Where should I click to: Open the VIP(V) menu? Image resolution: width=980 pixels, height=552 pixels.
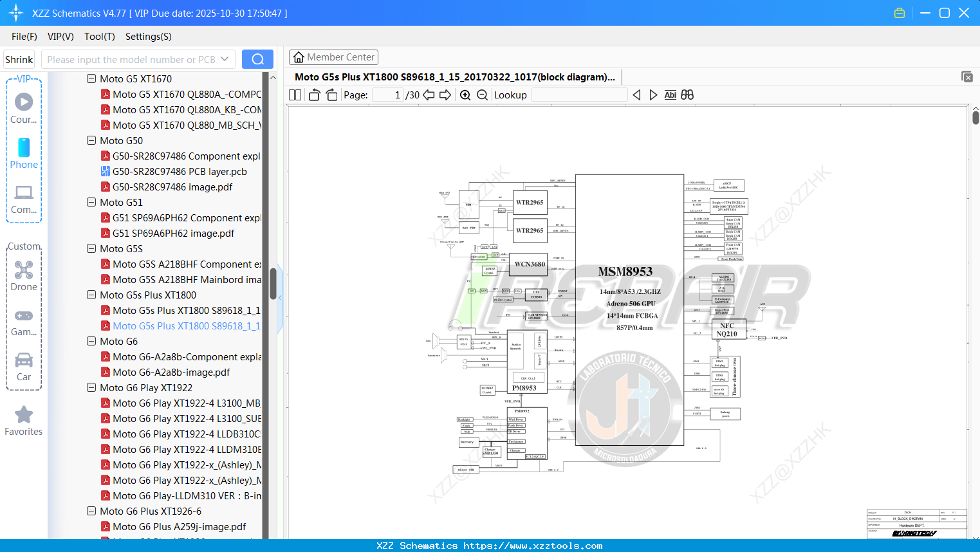coord(60,37)
